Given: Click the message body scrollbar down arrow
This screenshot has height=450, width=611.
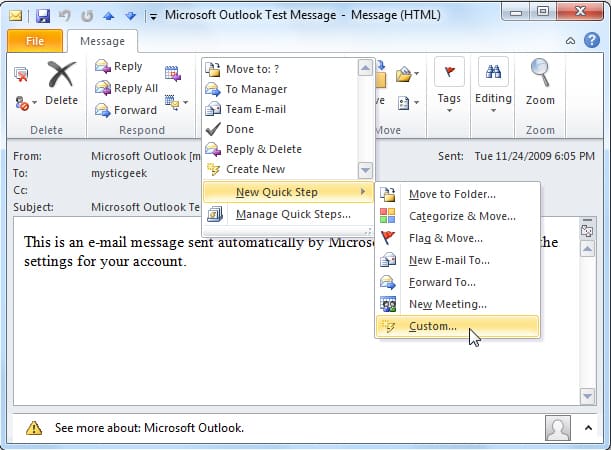Looking at the screenshot, I should [587, 396].
